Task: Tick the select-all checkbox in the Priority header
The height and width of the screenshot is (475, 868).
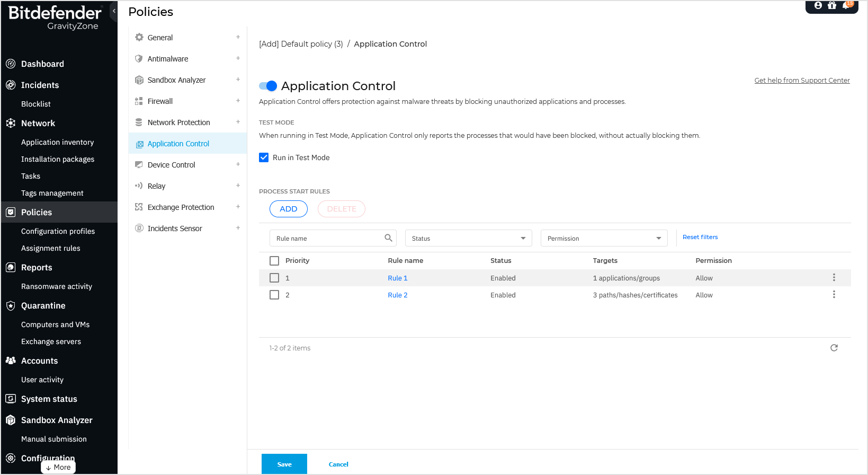Action: coord(274,261)
